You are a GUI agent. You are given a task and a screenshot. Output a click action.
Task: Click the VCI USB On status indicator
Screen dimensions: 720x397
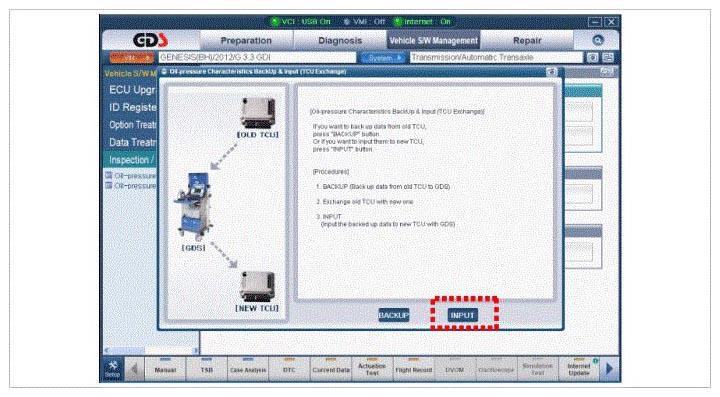pyautogui.click(x=301, y=22)
